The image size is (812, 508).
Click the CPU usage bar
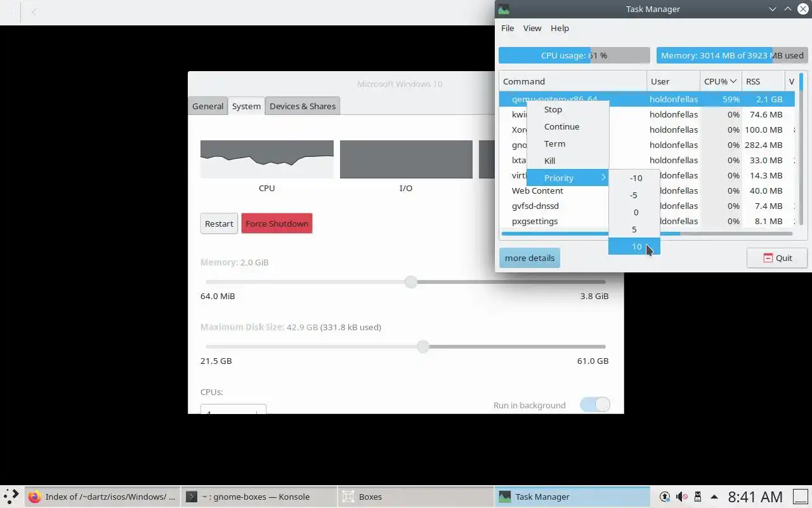coord(574,55)
